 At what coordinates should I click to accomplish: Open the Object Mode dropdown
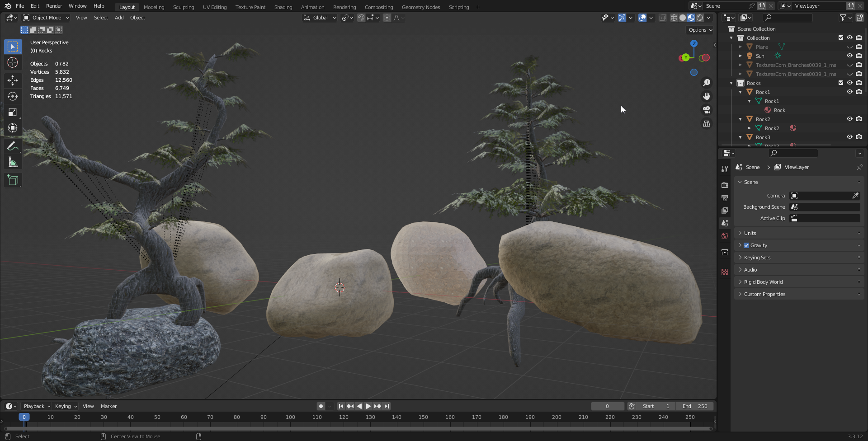pos(46,18)
